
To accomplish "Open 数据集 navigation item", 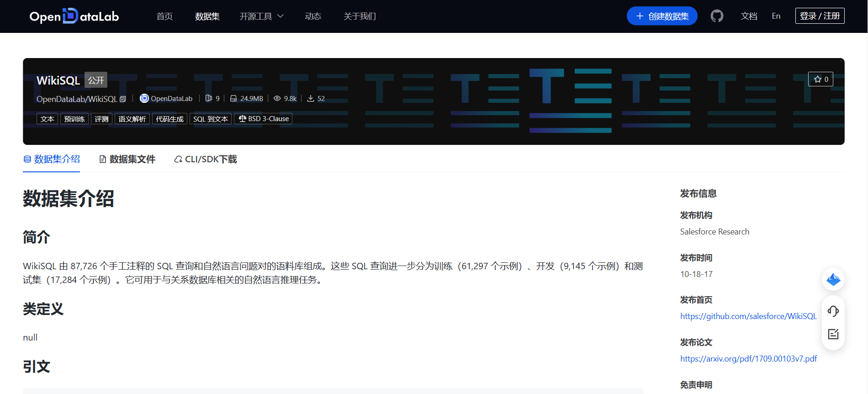I will [207, 16].
